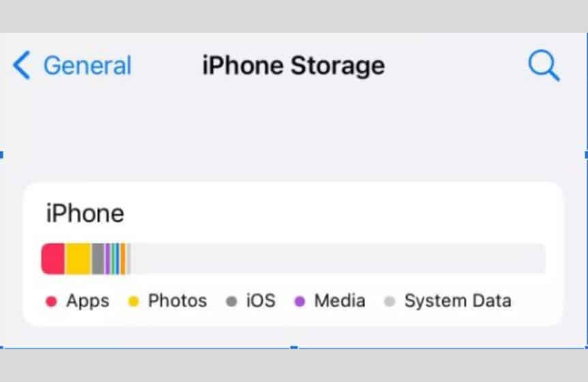
Task: Click the System Data legend text
Action: (457, 301)
